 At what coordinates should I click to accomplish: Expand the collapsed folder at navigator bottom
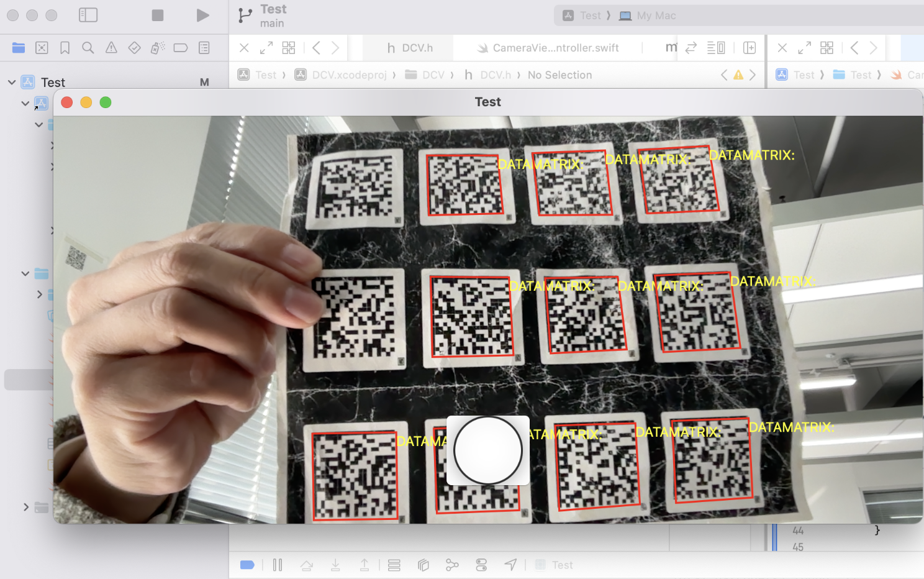tap(25, 507)
